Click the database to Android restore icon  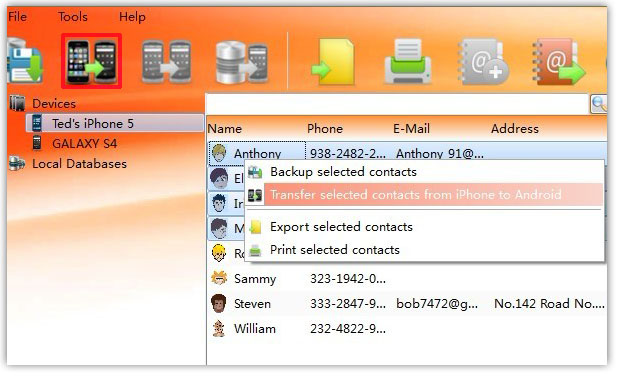coord(242,62)
